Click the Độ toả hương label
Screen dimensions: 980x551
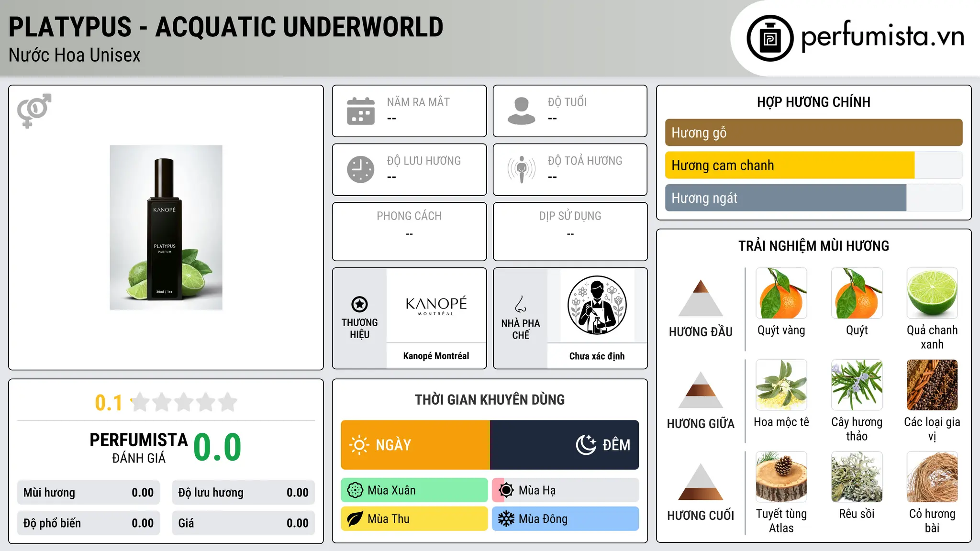click(x=585, y=161)
